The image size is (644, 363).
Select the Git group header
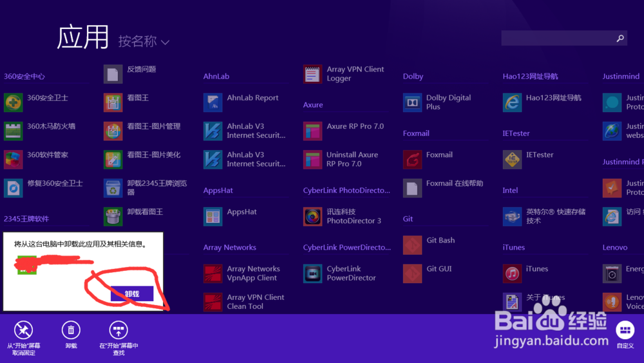[x=408, y=219]
